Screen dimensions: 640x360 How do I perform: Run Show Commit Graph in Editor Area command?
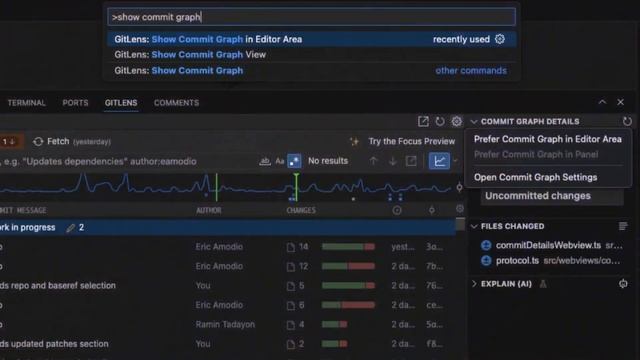(311, 39)
